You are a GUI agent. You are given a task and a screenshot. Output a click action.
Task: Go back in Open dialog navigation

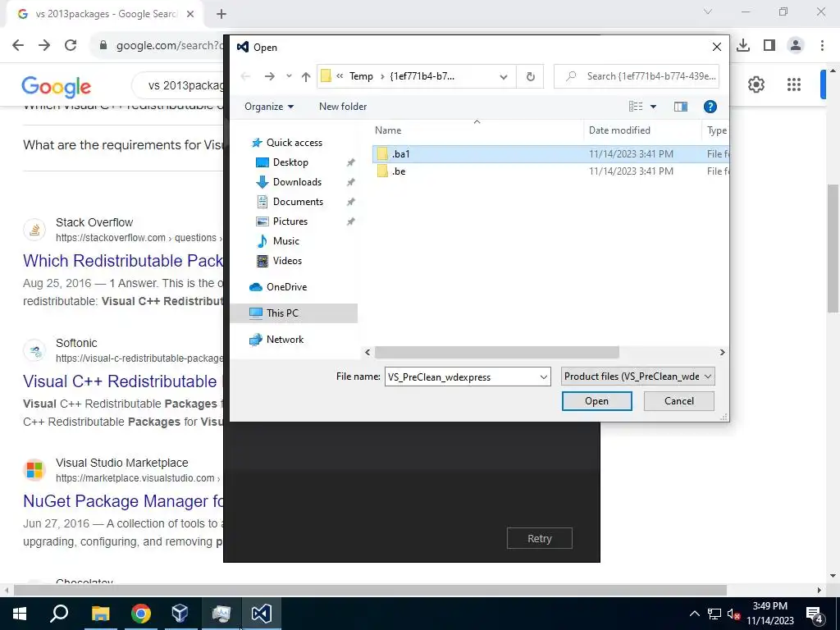(246, 76)
